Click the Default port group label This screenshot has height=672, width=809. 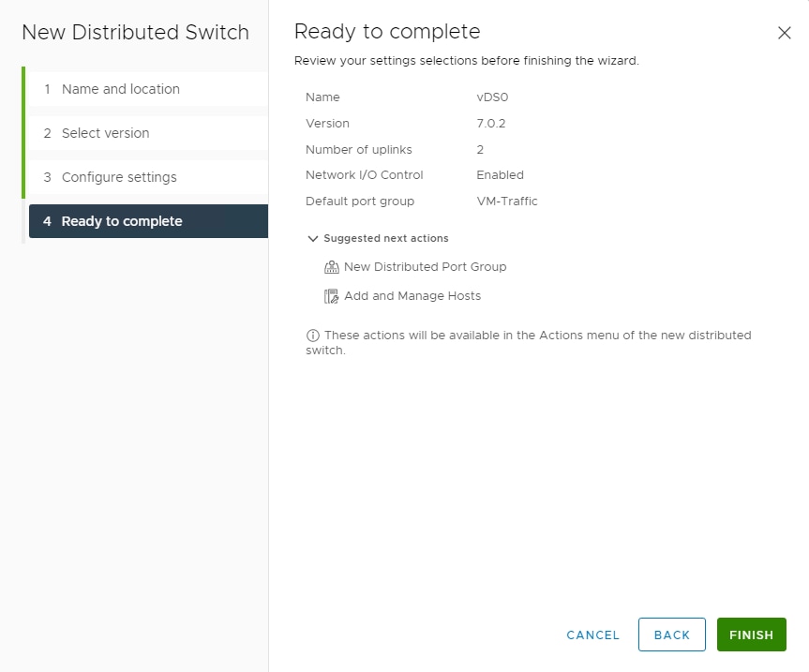pos(360,202)
